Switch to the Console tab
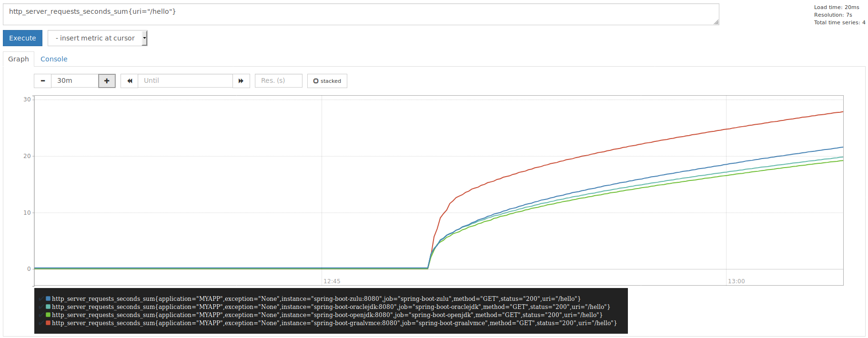Screen dimensions: 868x338 coord(54,59)
